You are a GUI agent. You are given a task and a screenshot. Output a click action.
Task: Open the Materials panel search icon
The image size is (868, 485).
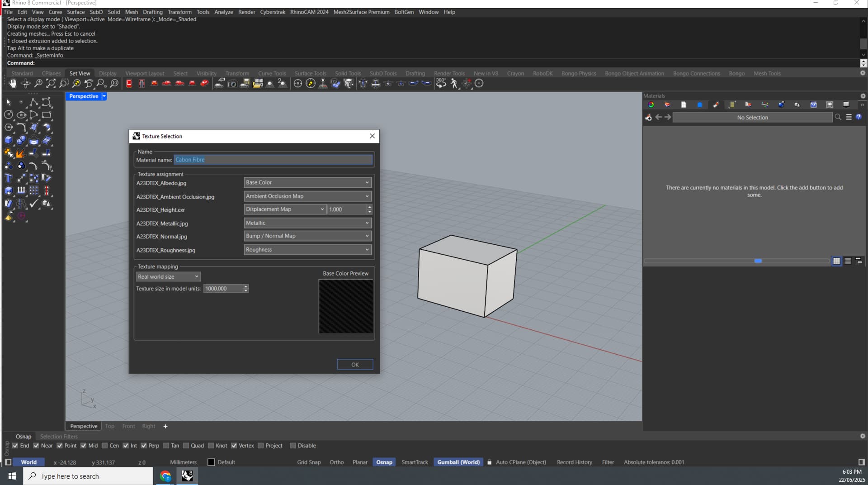click(x=838, y=117)
